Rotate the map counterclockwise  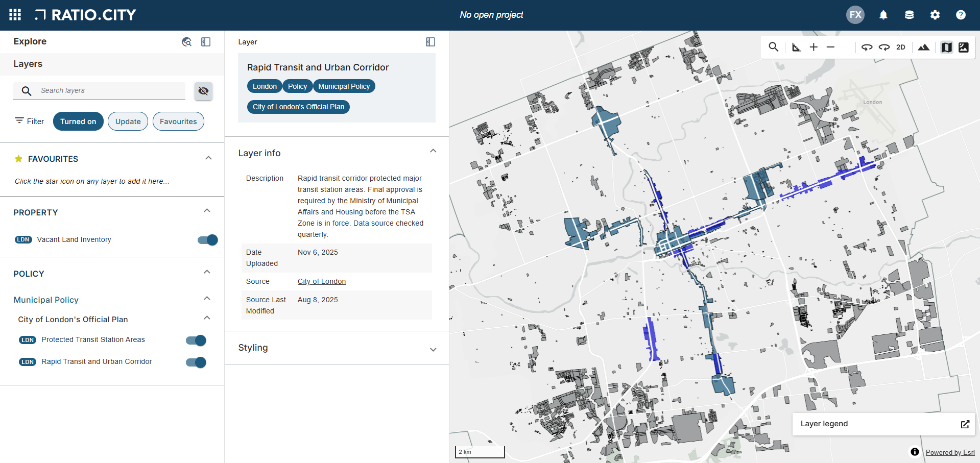(x=867, y=47)
